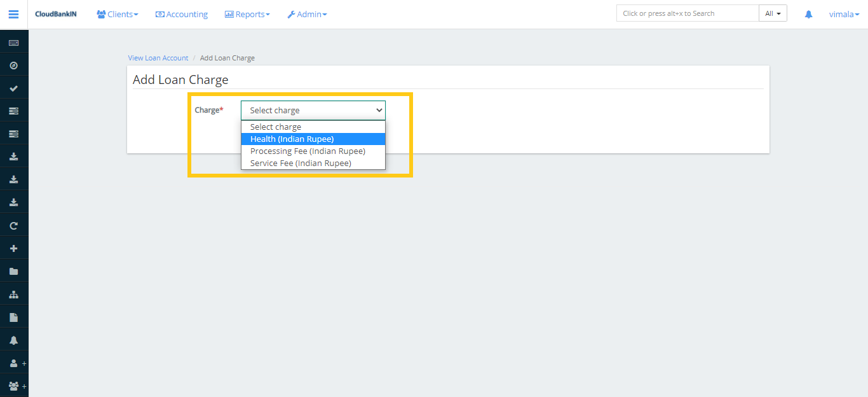Expand the All search filter dropdown
The height and width of the screenshot is (397, 868).
[x=773, y=13]
